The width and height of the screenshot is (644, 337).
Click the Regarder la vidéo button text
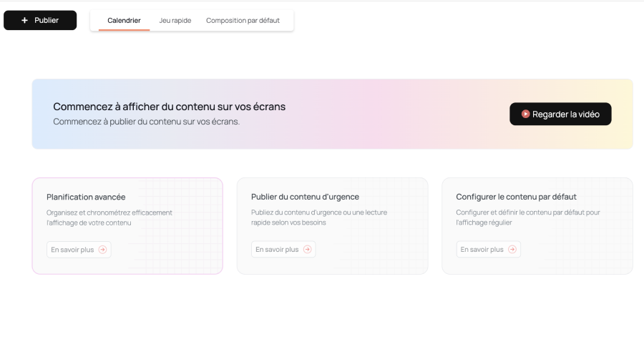[566, 114]
